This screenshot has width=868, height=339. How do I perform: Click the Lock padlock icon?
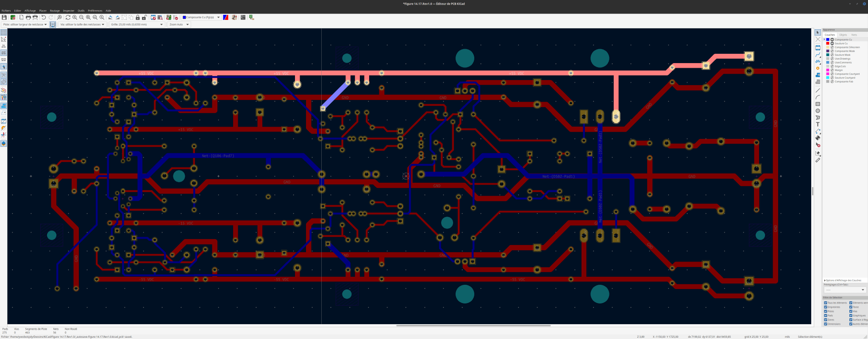[138, 17]
